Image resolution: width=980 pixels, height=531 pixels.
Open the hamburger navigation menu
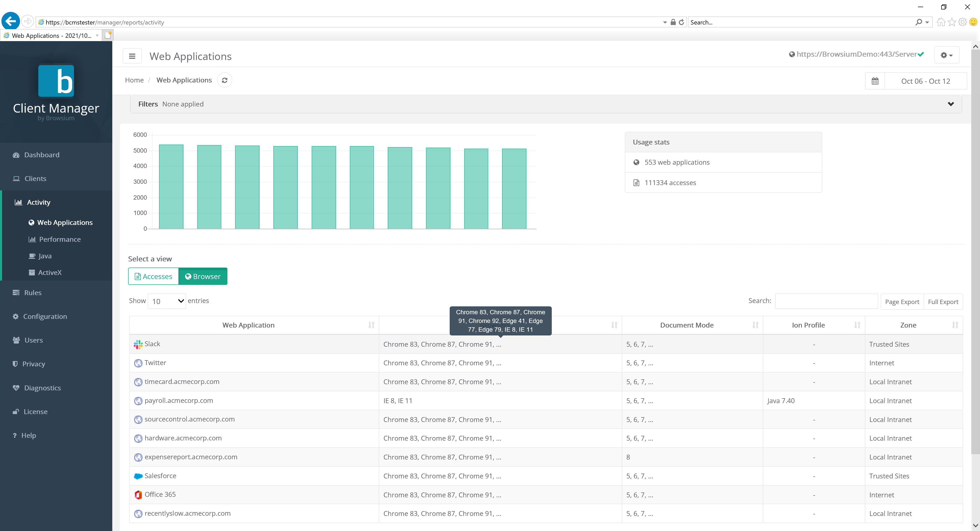pos(132,56)
